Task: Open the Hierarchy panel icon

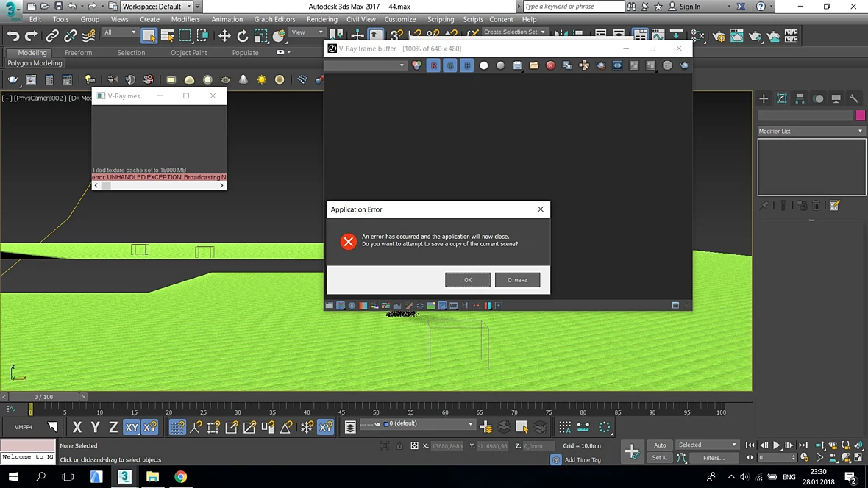Action: pyautogui.click(x=800, y=98)
